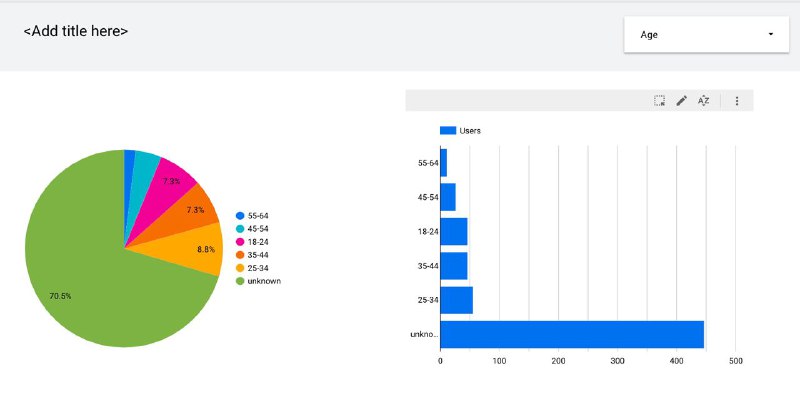Click the <Add title here> title text
The width and height of the screenshot is (800, 396).
[x=76, y=31]
